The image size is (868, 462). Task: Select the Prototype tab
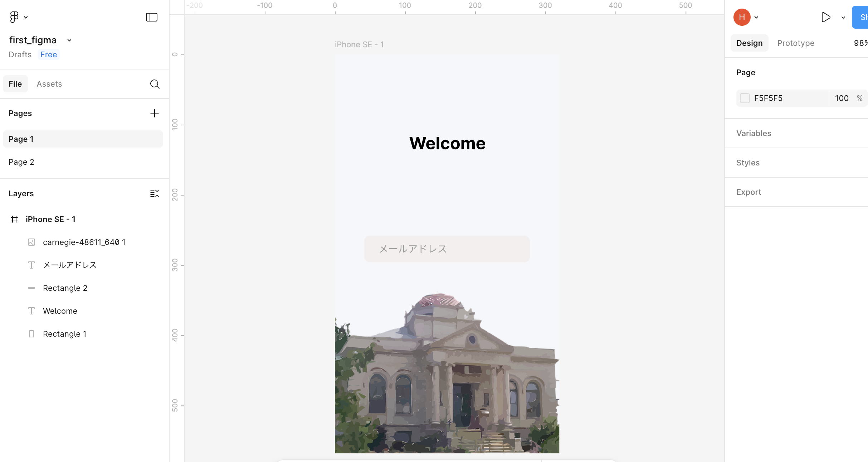pyautogui.click(x=796, y=43)
